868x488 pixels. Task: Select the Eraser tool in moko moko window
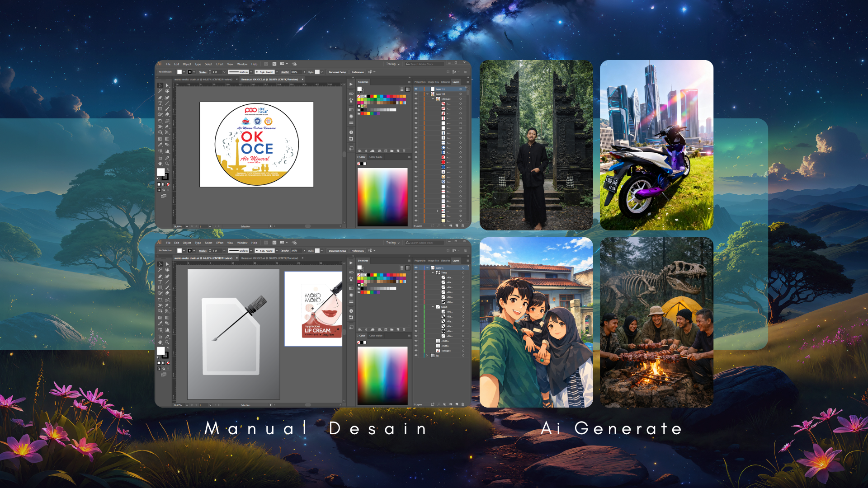[x=167, y=294]
